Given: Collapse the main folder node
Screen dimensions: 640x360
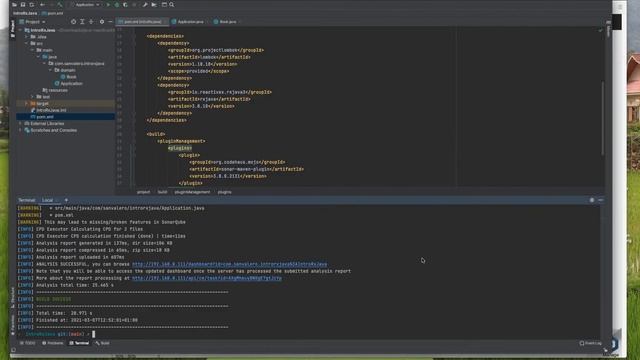Looking at the screenshot, I should coord(32,50).
